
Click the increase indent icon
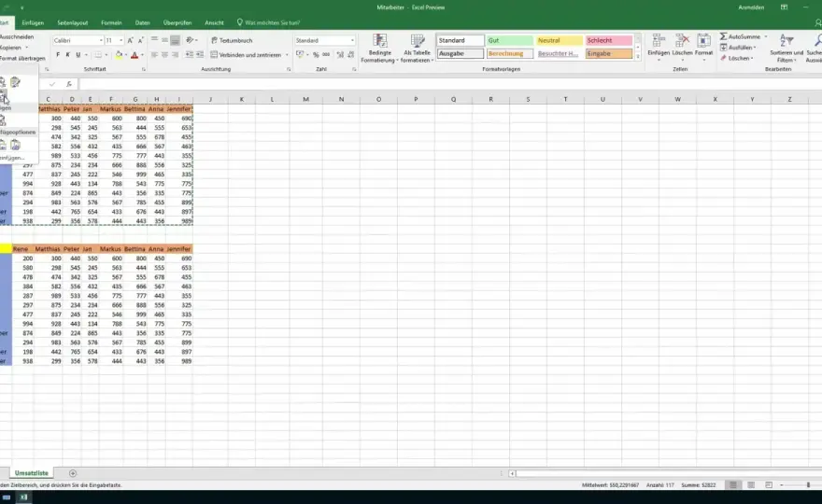pyautogui.click(x=200, y=54)
